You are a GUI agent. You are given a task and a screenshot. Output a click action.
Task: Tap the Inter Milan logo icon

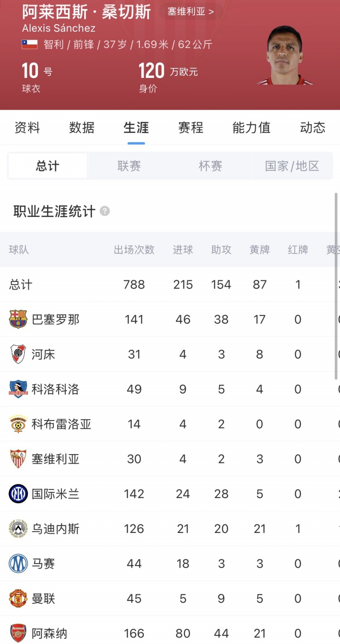click(x=18, y=494)
